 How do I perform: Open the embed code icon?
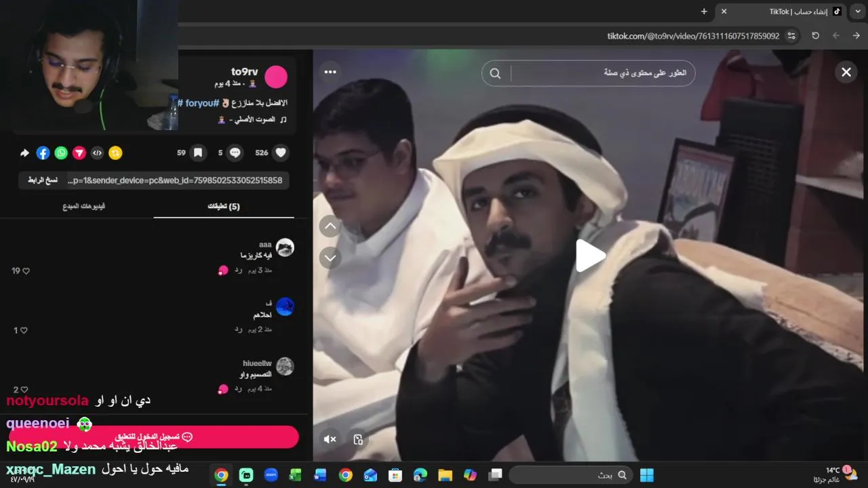tap(98, 153)
